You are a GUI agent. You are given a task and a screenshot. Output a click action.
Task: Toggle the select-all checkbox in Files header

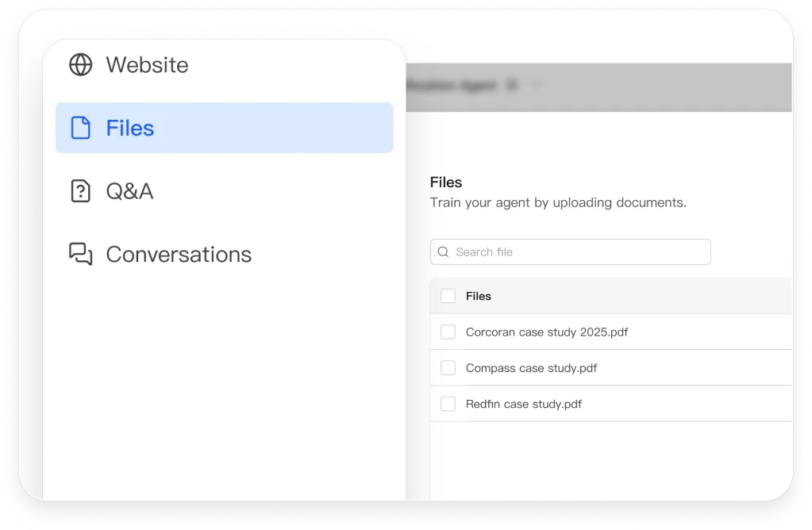point(448,296)
